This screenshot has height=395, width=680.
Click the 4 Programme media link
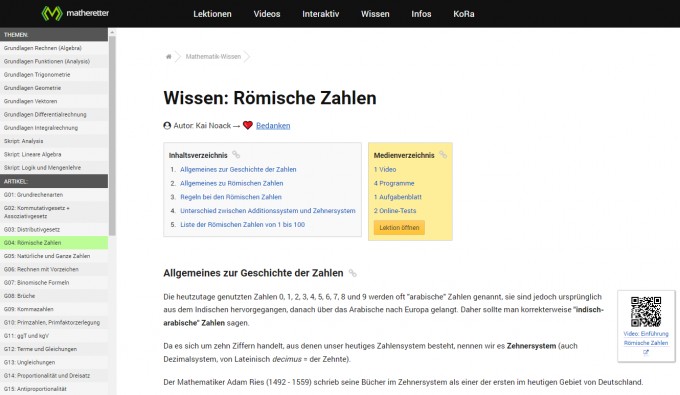[x=394, y=183]
